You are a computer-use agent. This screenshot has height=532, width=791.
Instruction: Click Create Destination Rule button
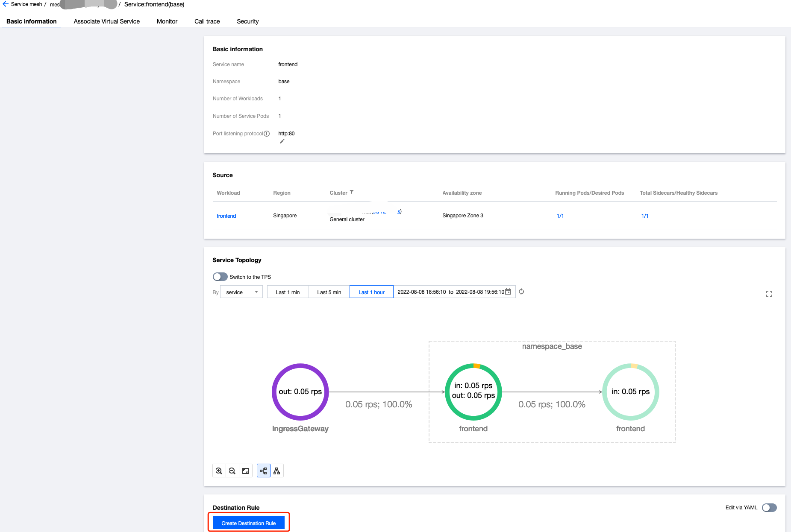(248, 523)
